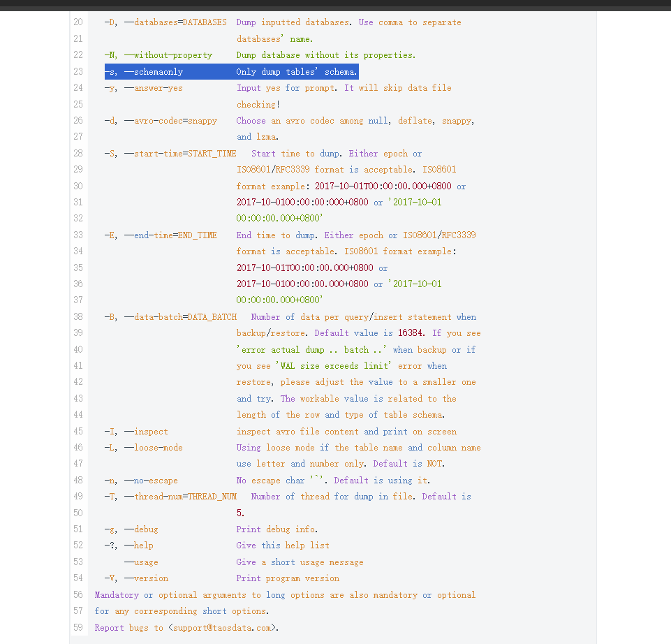Click line number 20 in the gutter
Viewport: 671px width, 644px height.
[x=78, y=22]
